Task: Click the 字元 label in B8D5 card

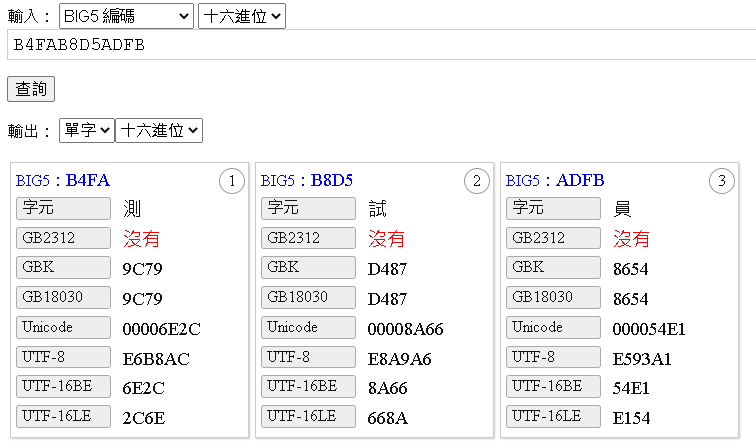Action: (308, 208)
